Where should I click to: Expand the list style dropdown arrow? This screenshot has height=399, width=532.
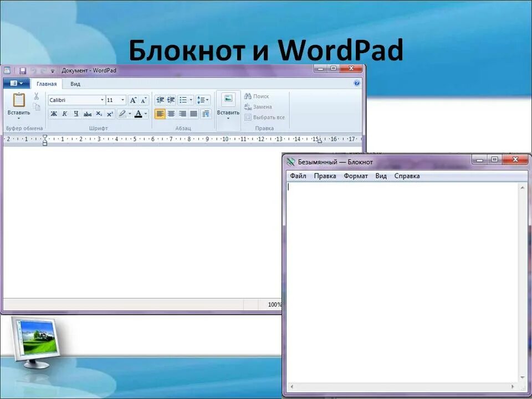[x=191, y=100]
